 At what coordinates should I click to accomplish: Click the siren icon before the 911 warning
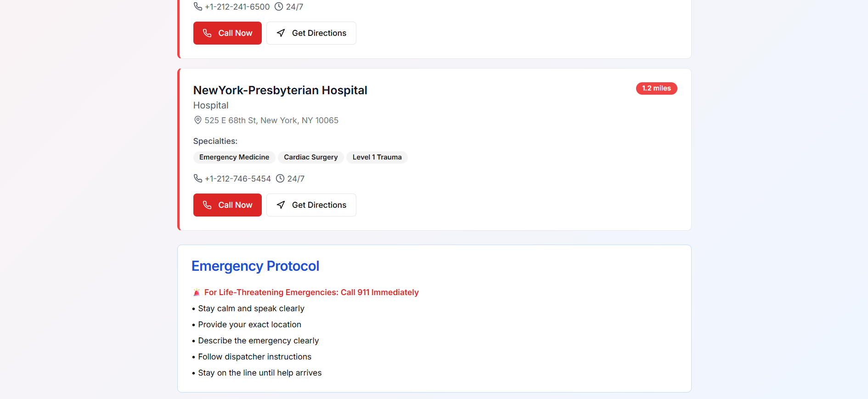[197, 292]
